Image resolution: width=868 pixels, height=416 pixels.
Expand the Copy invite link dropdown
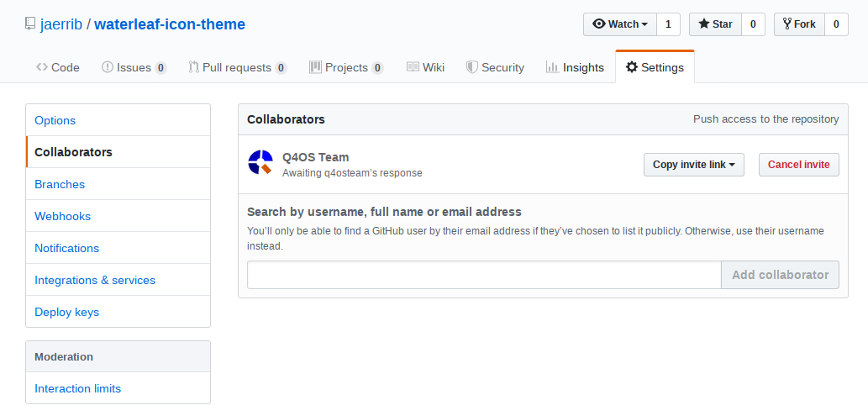(693, 165)
